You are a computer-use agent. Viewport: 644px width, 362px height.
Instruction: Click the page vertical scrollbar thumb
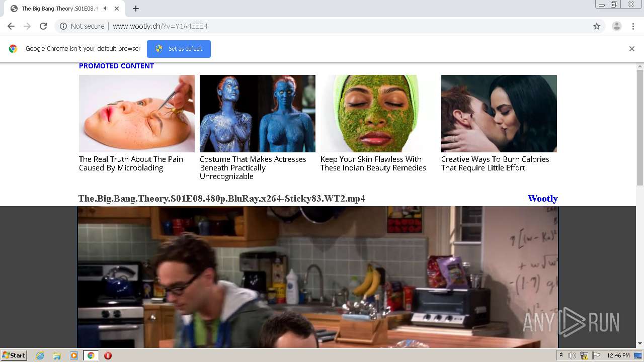tap(640, 128)
